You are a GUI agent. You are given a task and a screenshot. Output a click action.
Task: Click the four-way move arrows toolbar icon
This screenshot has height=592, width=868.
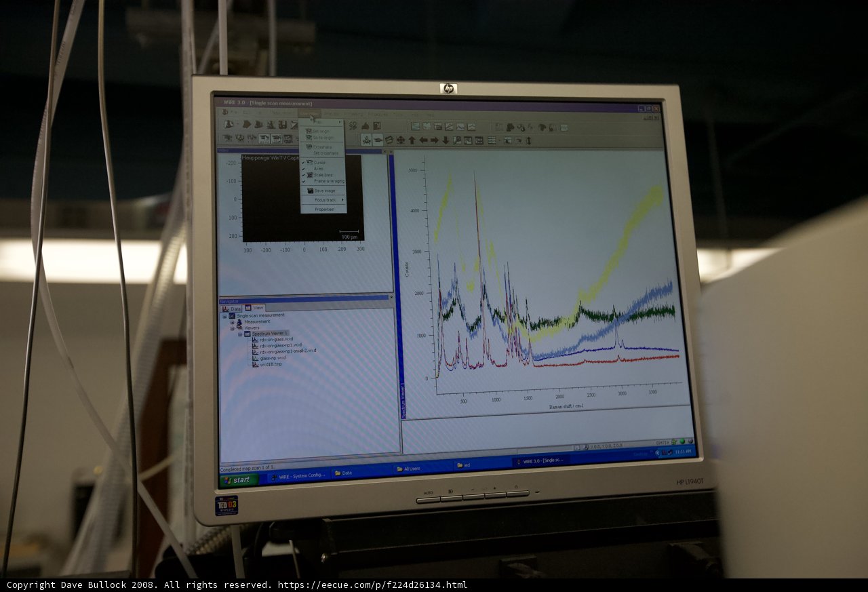click(x=400, y=140)
